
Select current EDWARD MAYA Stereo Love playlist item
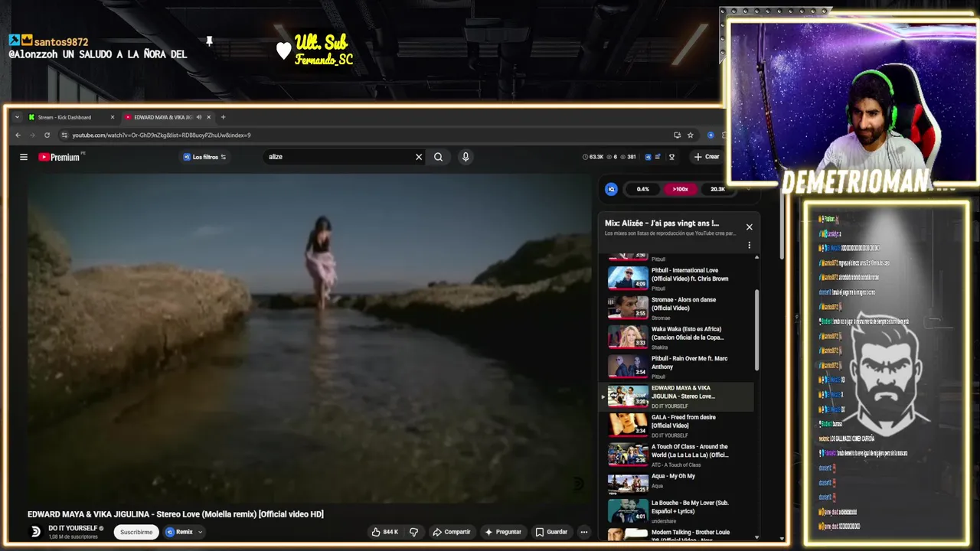click(677, 396)
